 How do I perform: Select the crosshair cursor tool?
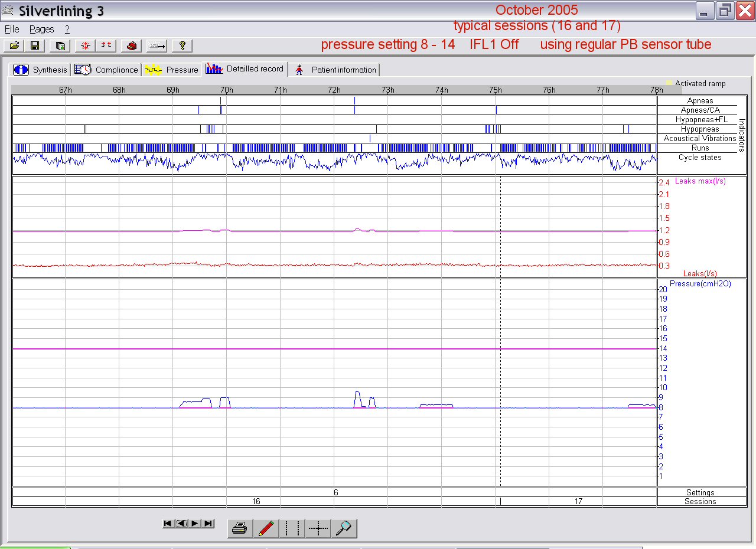click(318, 528)
